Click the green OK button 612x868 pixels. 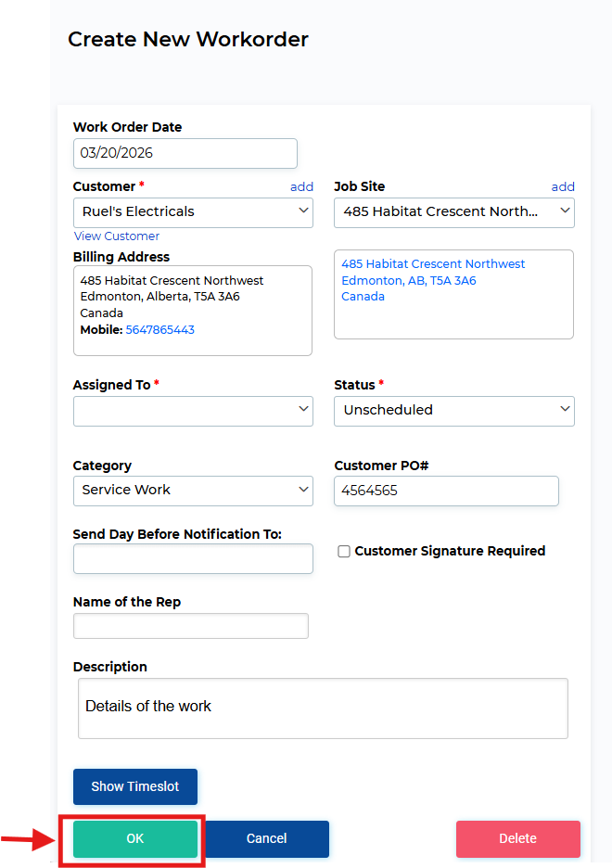coord(135,838)
